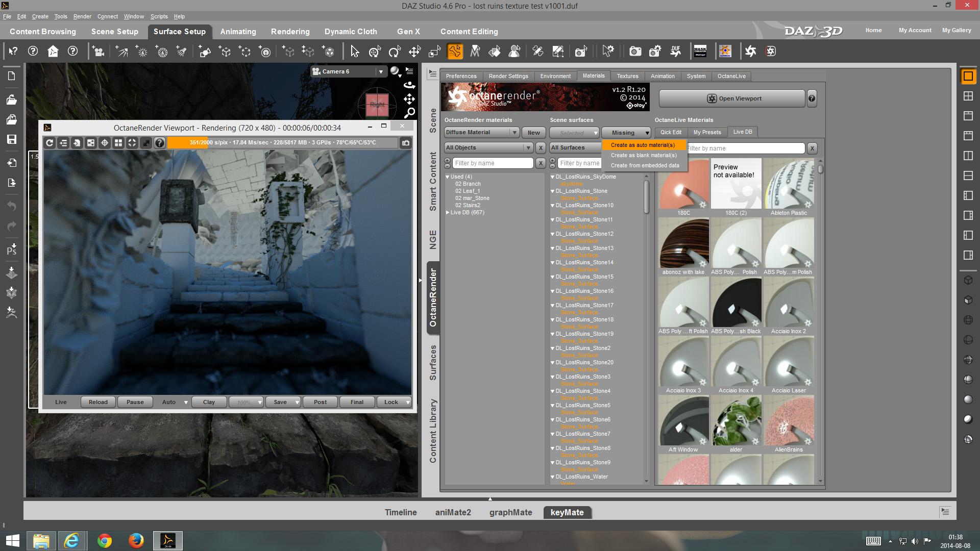Screen dimensions: 980x551
Task: Choose 'Create as blank material(s)' menu entry
Action: pyautogui.click(x=644, y=156)
